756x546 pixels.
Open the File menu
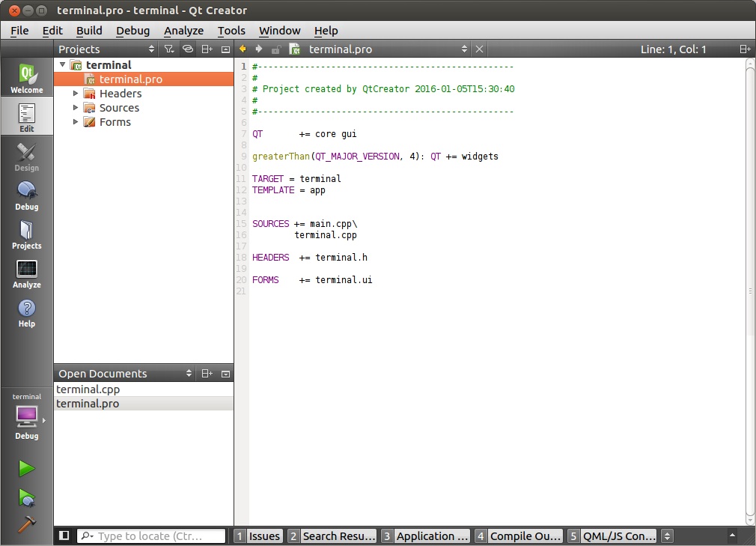tap(19, 31)
